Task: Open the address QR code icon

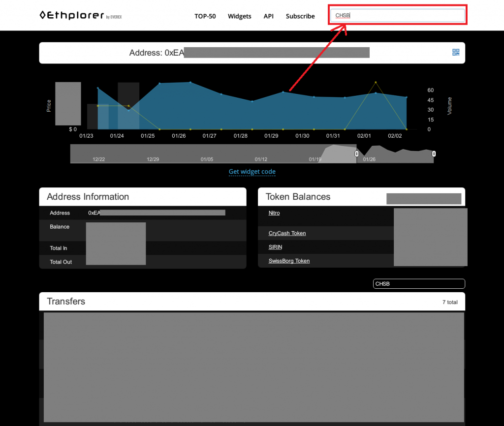Action: click(x=456, y=52)
